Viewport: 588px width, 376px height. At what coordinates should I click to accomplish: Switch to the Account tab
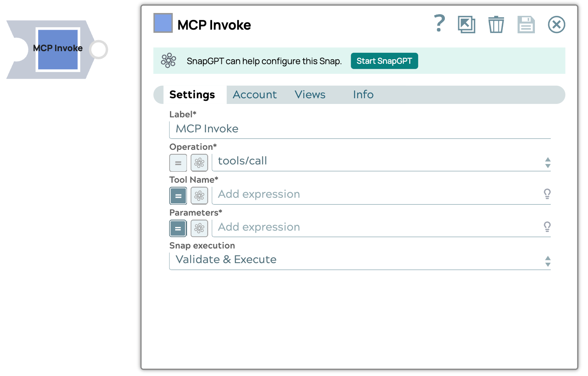click(x=255, y=95)
